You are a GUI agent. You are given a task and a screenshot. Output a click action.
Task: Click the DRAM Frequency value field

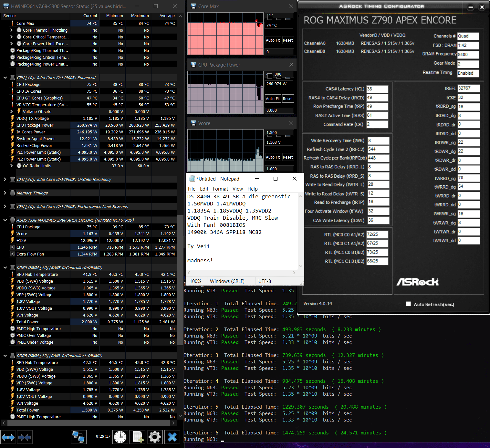tap(468, 54)
